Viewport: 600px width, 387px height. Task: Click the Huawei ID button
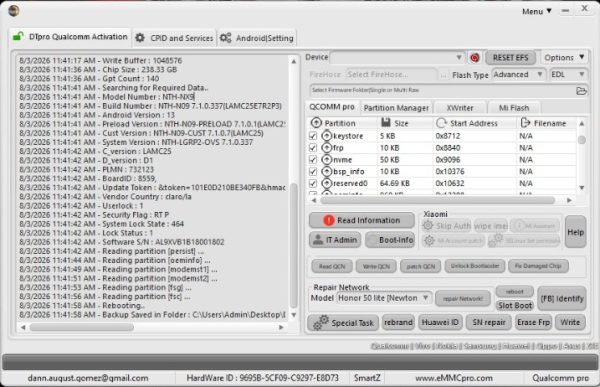[x=440, y=323]
